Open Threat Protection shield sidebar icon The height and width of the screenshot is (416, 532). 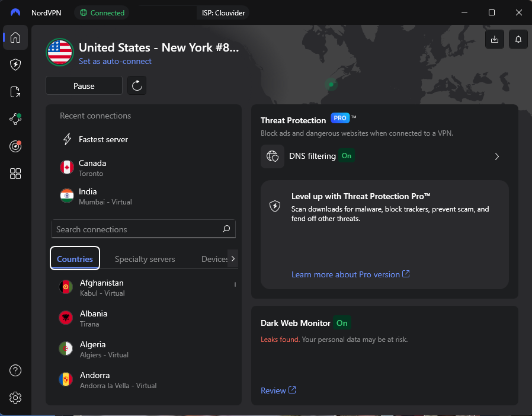[15, 65]
